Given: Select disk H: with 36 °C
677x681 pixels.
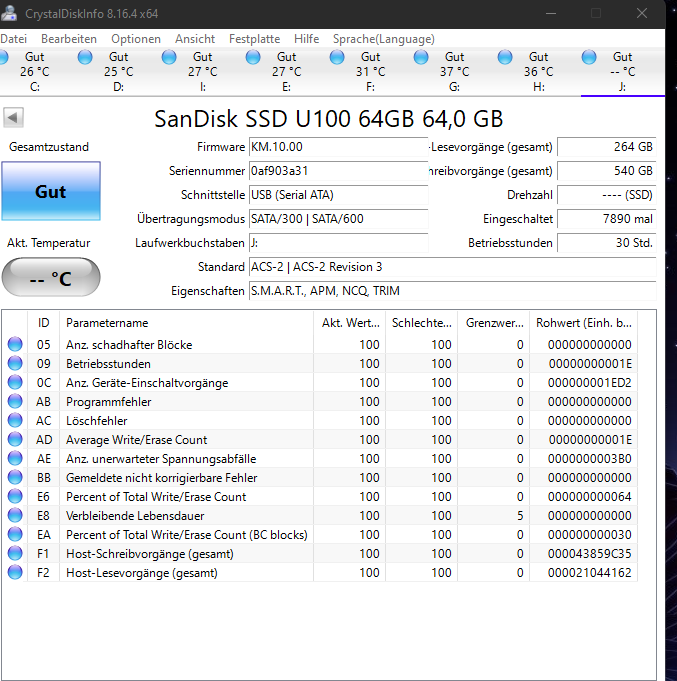Looking at the screenshot, I should pos(538,72).
